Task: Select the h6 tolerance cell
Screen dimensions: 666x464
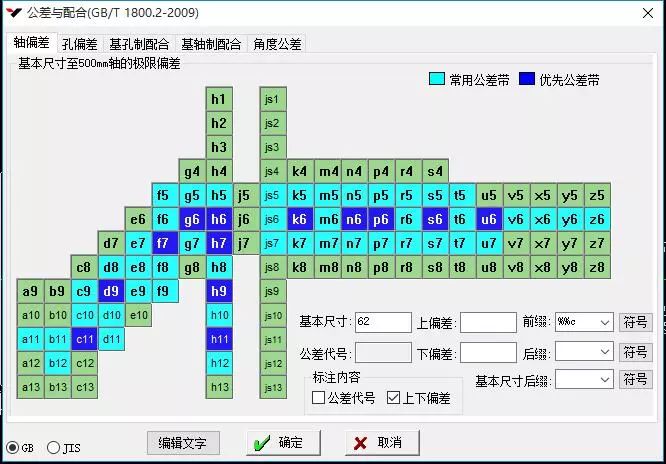Action: click(x=219, y=219)
